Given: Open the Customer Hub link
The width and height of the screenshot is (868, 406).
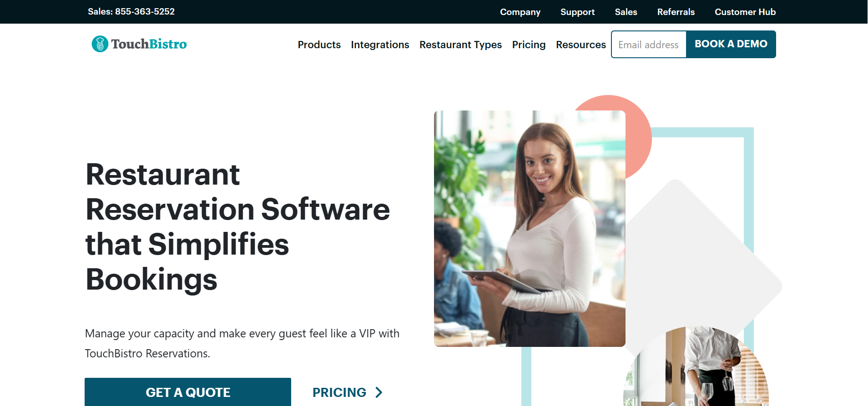Looking at the screenshot, I should [745, 12].
